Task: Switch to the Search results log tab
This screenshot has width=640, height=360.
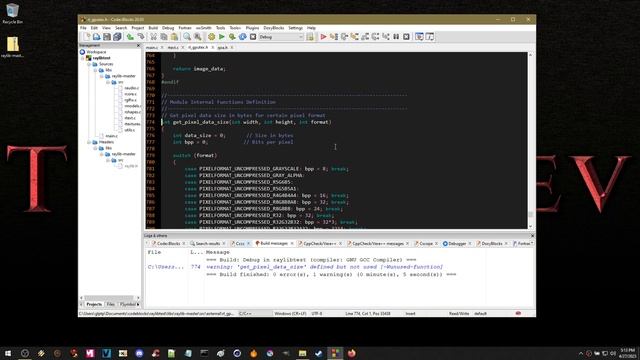Action: (207, 243)
